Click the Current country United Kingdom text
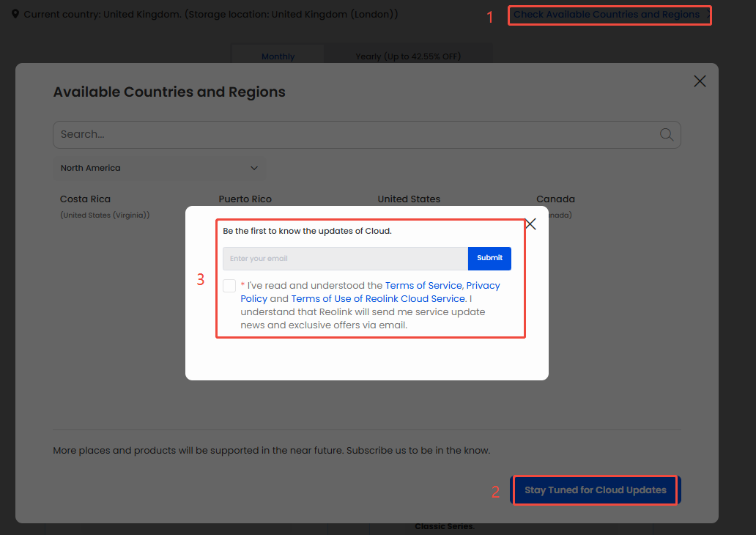756x535 pixels. coord(211,15)
